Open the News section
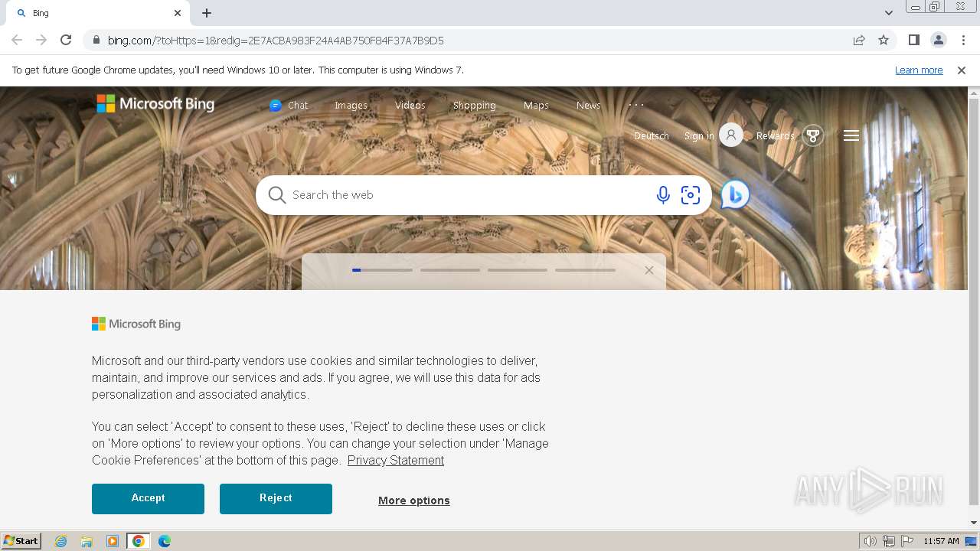The width and height of the screenshot is (980, 551). [x=588, y=106]
